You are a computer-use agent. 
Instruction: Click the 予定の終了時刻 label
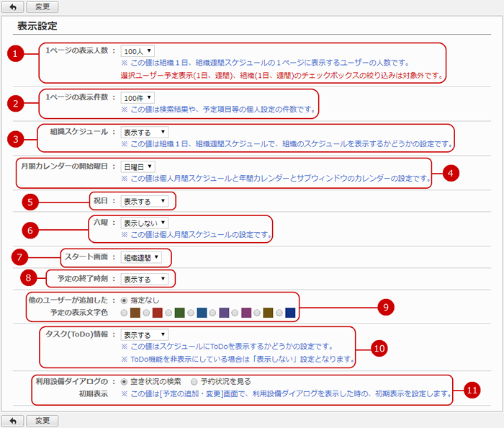pos(83,278)
